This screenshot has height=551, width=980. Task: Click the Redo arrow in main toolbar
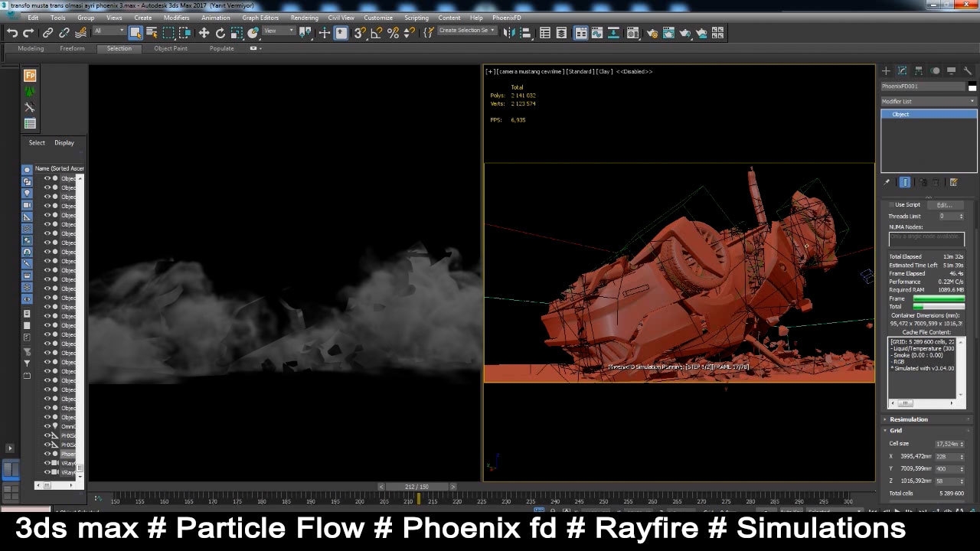coord(29,33)
